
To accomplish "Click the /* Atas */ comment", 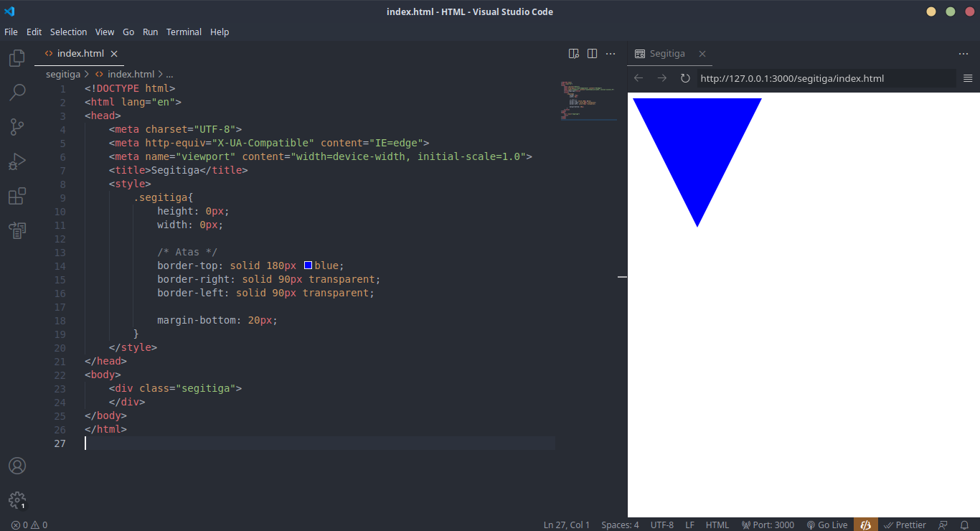I will 187,252.
